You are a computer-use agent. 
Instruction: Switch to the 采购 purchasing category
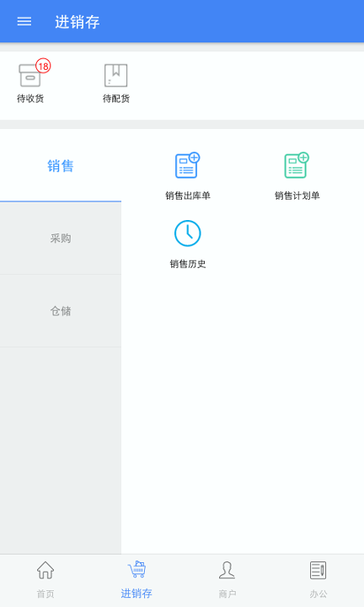coord(61,239)
